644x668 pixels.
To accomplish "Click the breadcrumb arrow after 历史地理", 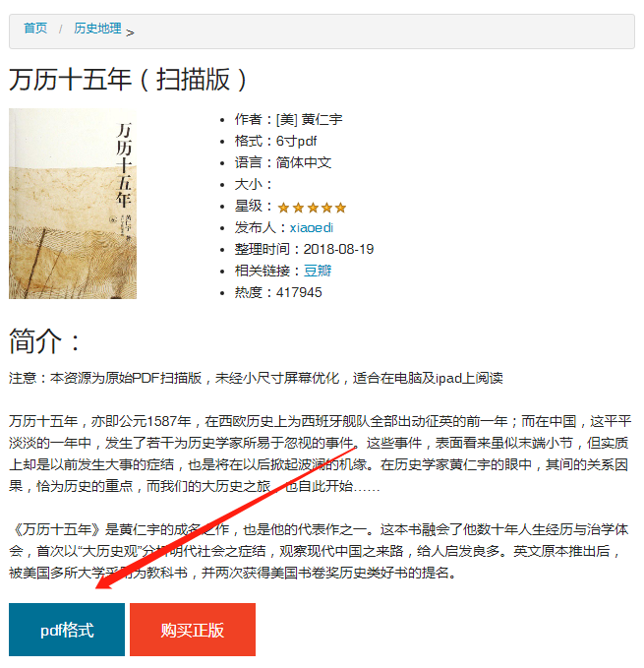I will tap(130, 32).
